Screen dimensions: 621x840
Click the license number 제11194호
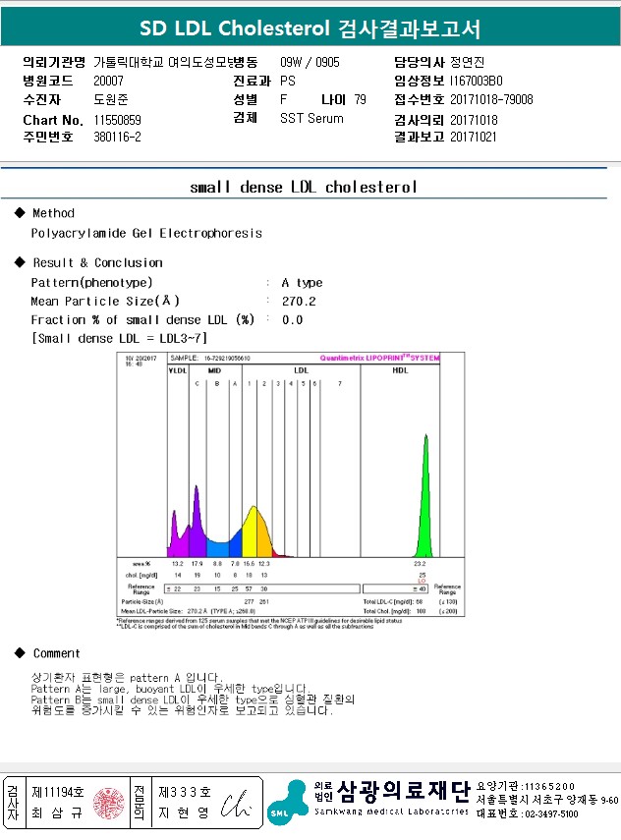click(58, 792)
